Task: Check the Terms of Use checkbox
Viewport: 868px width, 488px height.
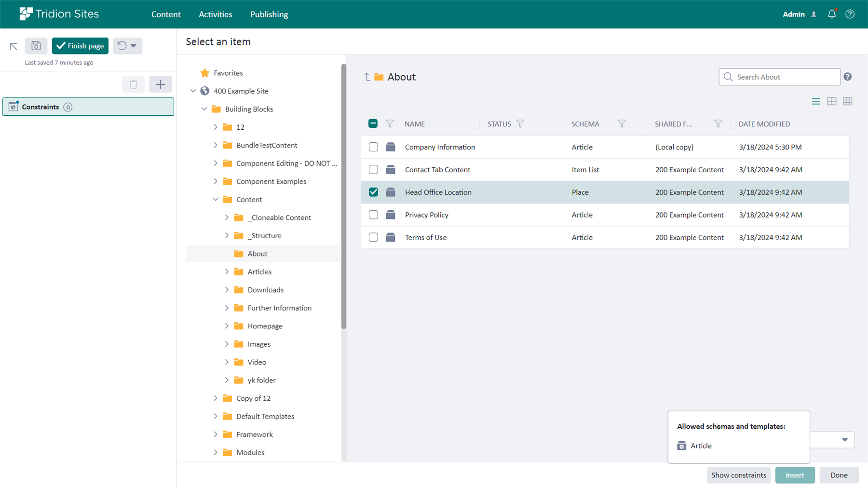Action: 373,237
